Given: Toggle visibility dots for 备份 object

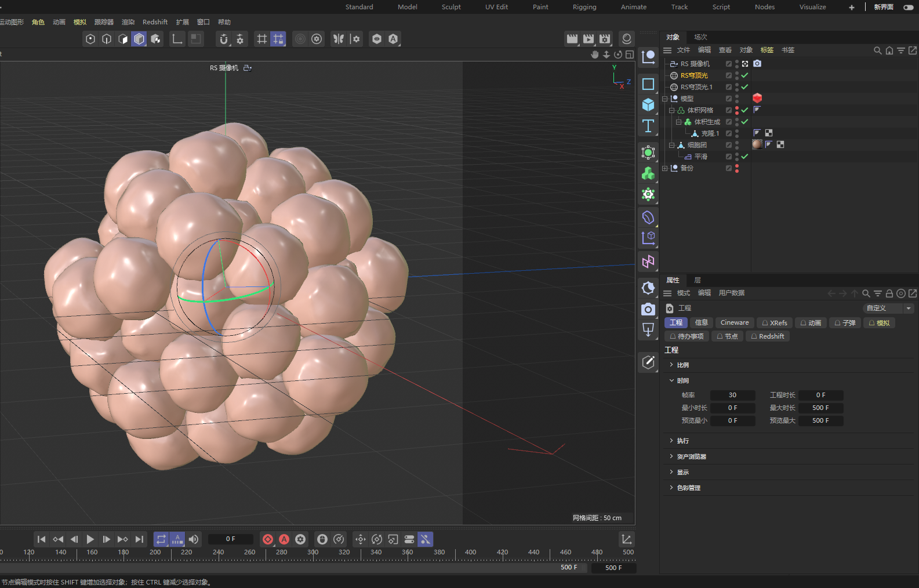Looking at the screenshot, I should pyautogui.click(x=737, y=168).
